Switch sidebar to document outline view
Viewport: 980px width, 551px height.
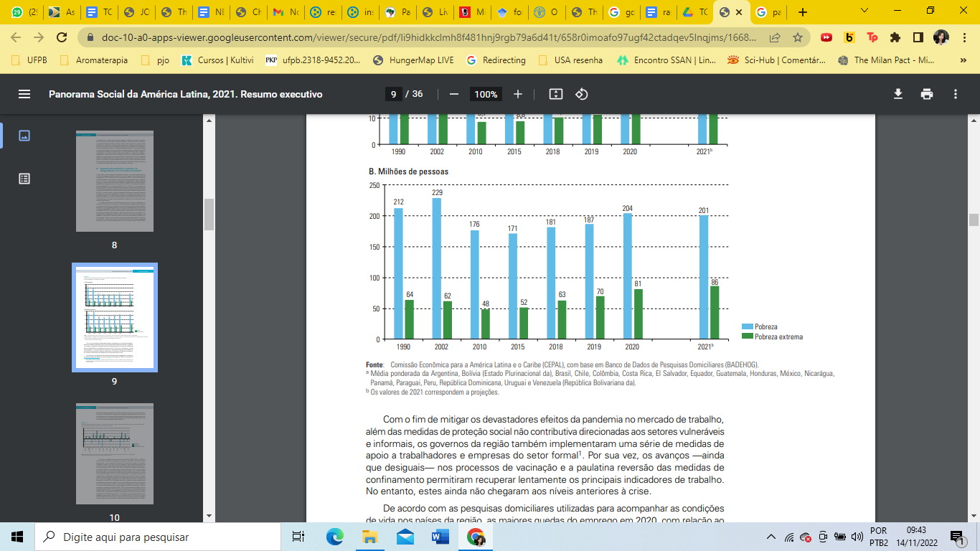(24, 179)
